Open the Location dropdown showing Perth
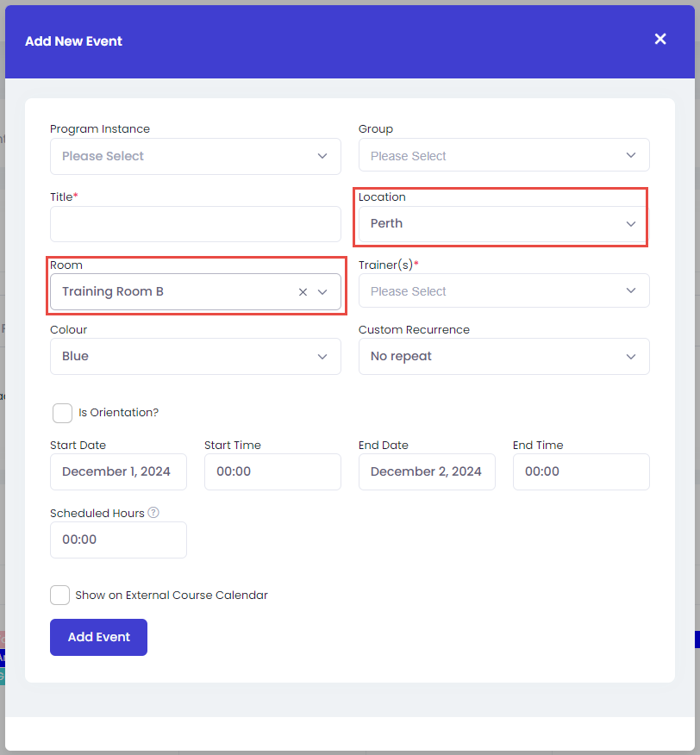 [504, 224]
